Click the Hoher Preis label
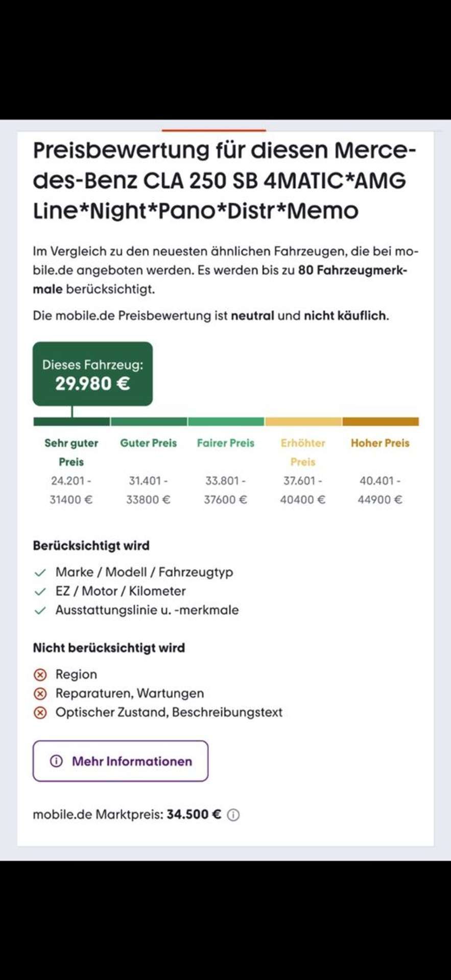The height and width of the screenshot is (980, 451). [380, 443]
